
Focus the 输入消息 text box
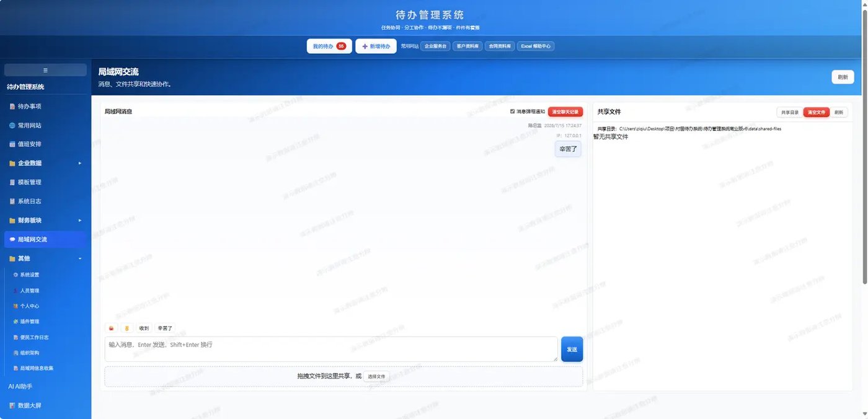pyautogui.click(x=331, y=349)
